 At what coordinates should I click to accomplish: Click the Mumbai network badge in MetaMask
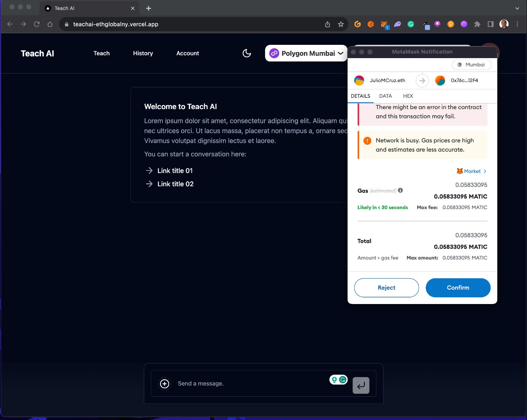[x=471, y=65]
